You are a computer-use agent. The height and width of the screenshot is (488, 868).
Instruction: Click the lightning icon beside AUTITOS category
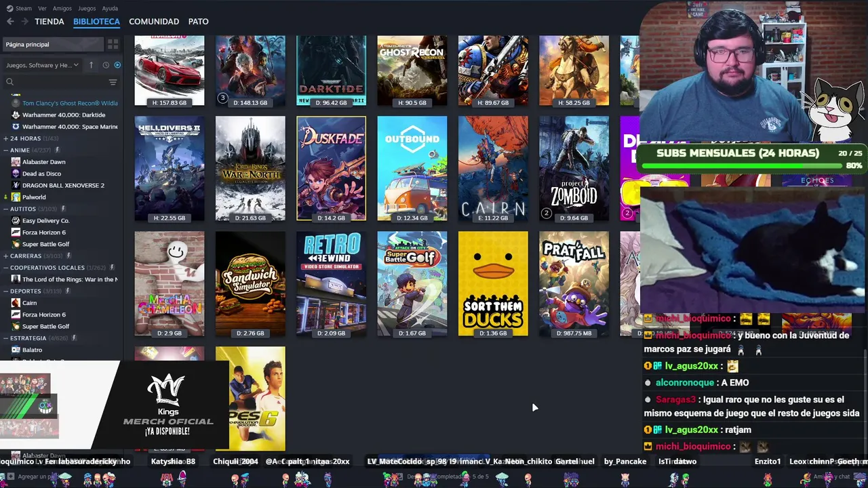coord(63,209)
